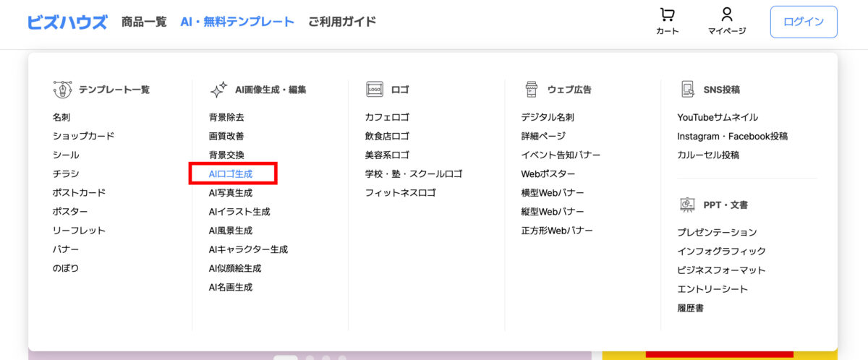The height and width of the screenshot is (360, 868).
Task: Open AI名画生成 link
Action: 231,287
